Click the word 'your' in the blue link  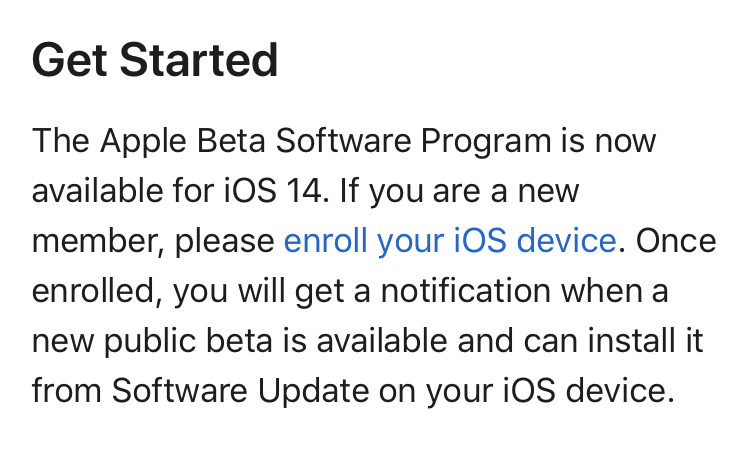(x=410, y=242)
